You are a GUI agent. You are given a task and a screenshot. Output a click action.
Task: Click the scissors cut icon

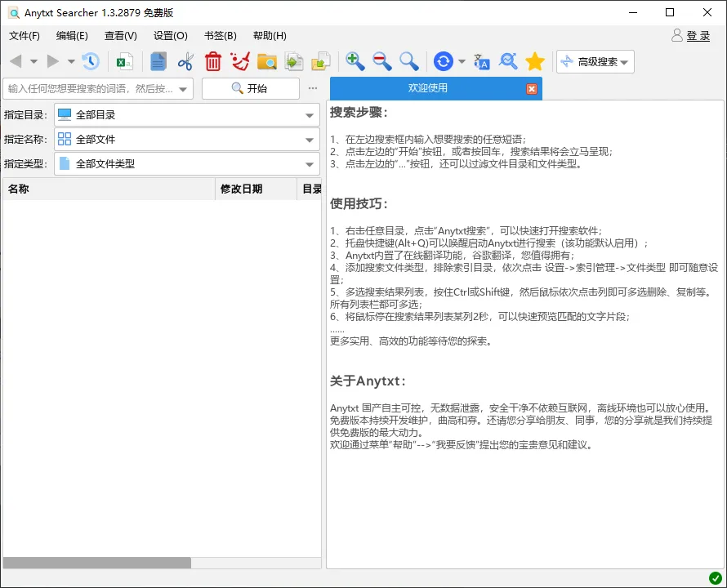pyautogui.click(x=185, y=61)
